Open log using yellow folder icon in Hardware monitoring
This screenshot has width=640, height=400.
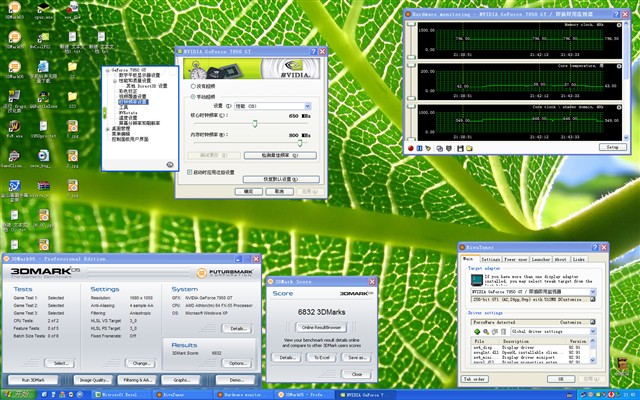469,148
